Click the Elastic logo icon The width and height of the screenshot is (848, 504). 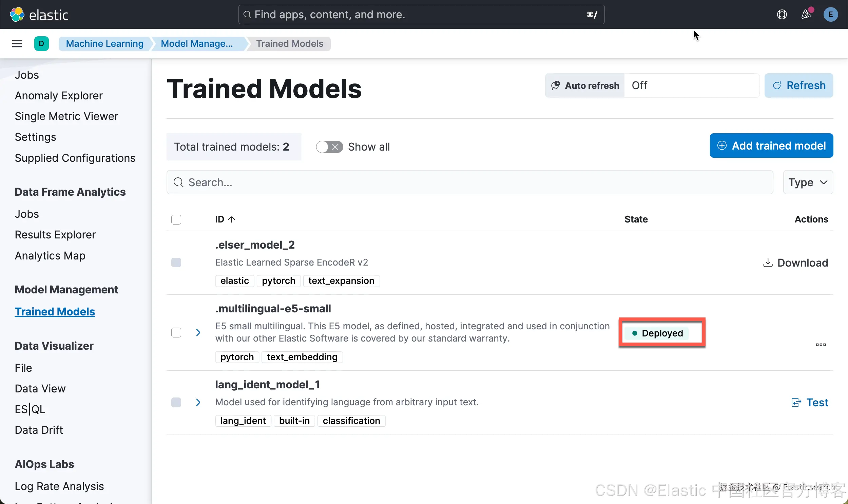tap(17, 15)
